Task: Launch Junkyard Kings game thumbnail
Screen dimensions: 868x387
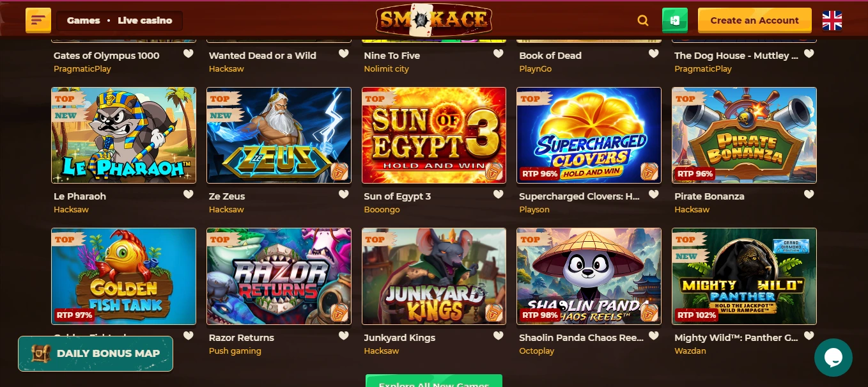Action: (x=434, y=276)
